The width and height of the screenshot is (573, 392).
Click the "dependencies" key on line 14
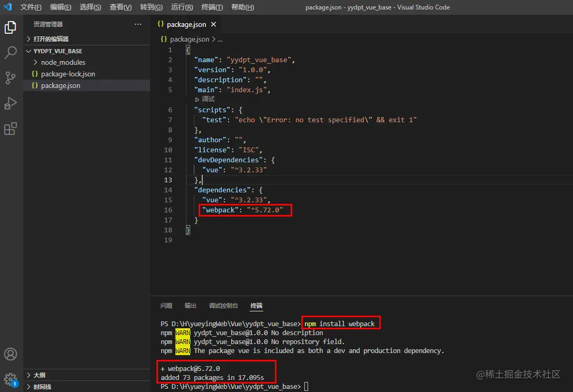pyautogui.click(x=222, y=190)
